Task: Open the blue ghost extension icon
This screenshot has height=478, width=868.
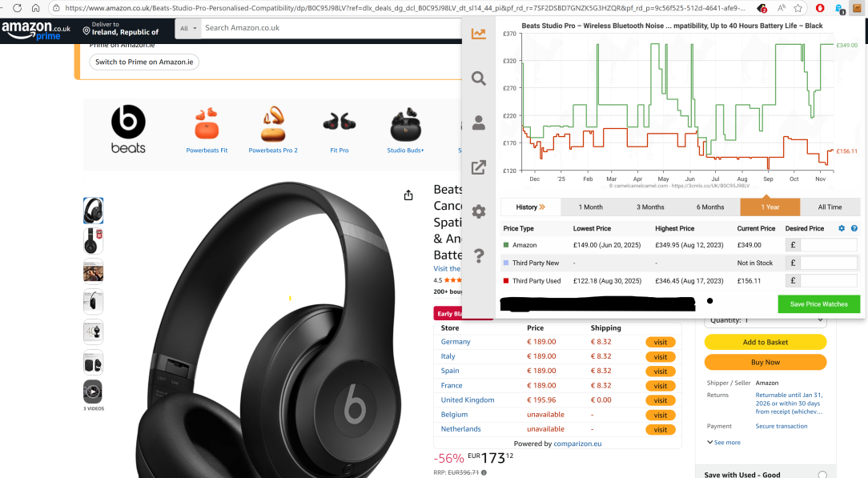Action: (840, 8)
